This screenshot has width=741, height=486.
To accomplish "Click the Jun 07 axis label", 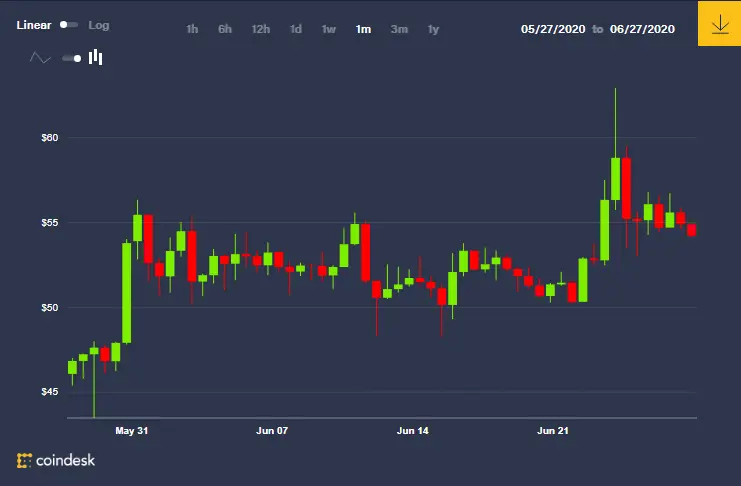I will 272,431.
